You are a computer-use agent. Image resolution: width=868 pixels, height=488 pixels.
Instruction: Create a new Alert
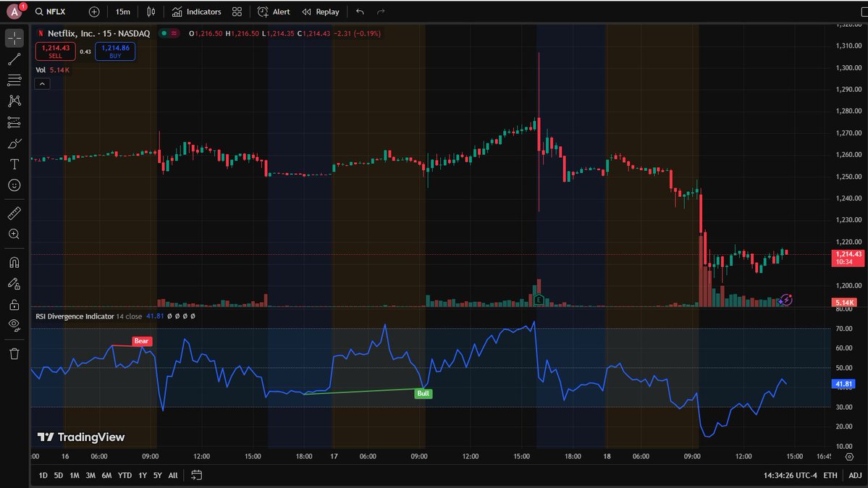click(x=274, y=12)
